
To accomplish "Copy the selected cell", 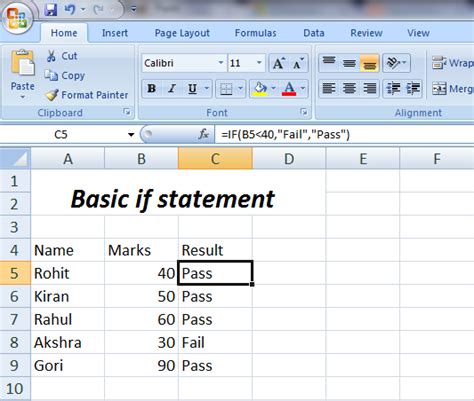I will coord(65,76).
